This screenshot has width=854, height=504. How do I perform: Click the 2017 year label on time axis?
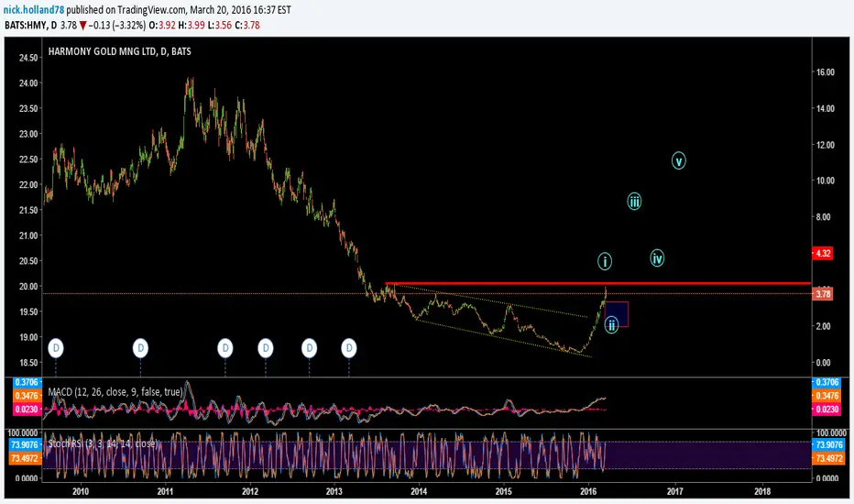pyautogui.click(x=675, y=491)
